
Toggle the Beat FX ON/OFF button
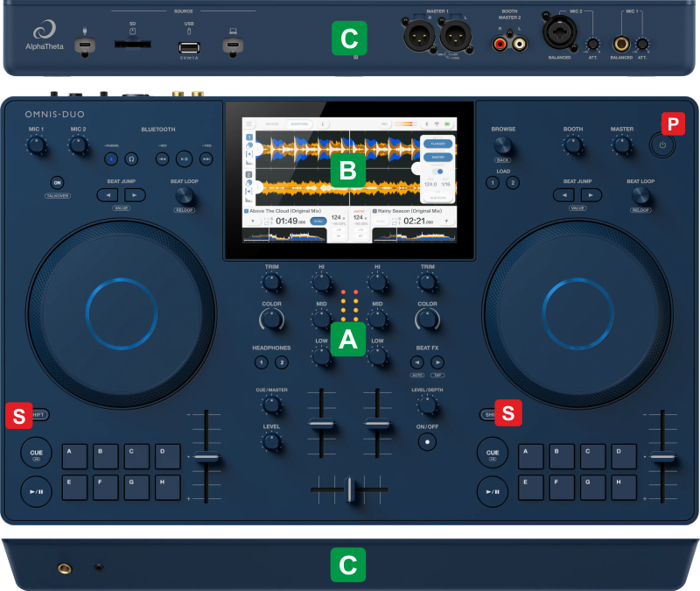click(427, 440)
